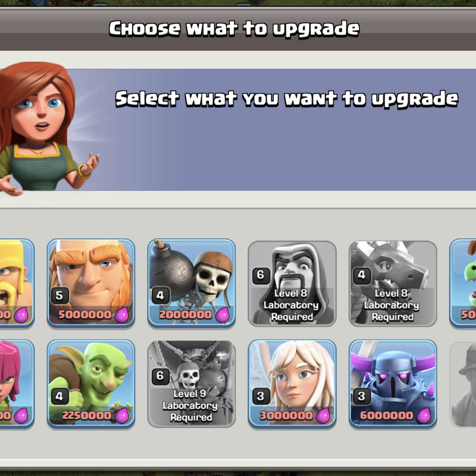Tap the locked Dragon upgrade card
The image size is (476, 476).
click(393, 284)
